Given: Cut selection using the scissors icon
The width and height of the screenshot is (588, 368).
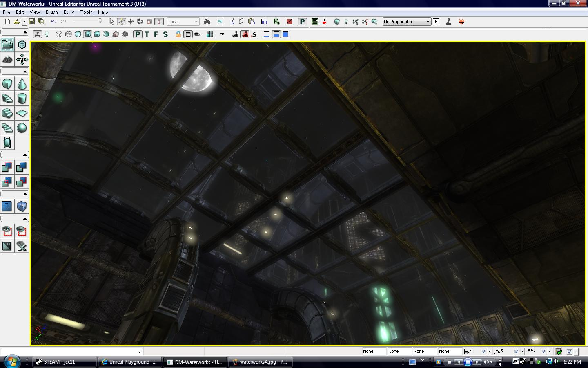Looking at the screenshot, I should [x=232, y=21].
